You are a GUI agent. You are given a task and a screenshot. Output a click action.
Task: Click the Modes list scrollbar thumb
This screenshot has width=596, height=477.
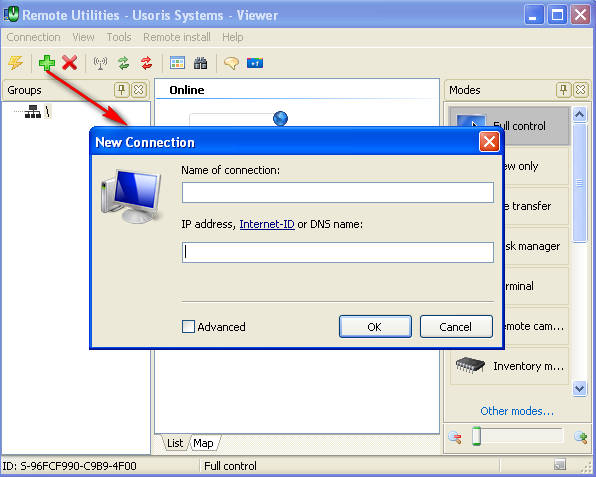[579, 183]
